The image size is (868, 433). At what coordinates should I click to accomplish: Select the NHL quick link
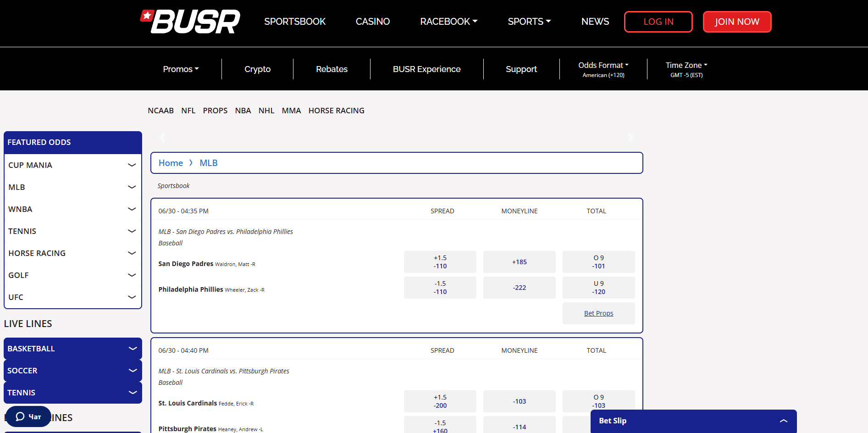click(x=266, y=111)
